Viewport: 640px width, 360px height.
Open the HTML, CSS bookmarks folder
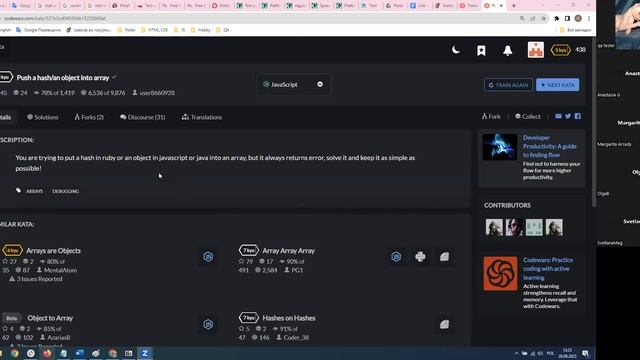tap(154, 30)
